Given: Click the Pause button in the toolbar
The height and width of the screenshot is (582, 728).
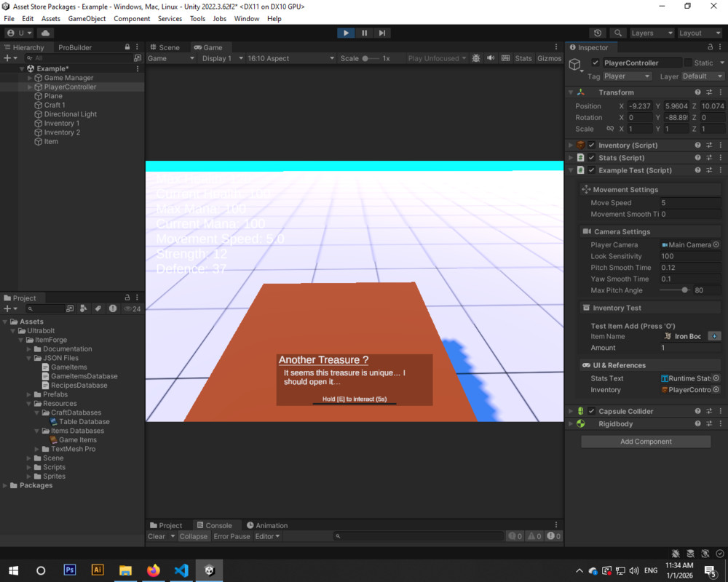Looking at the screenshot, I should [363, 32].
